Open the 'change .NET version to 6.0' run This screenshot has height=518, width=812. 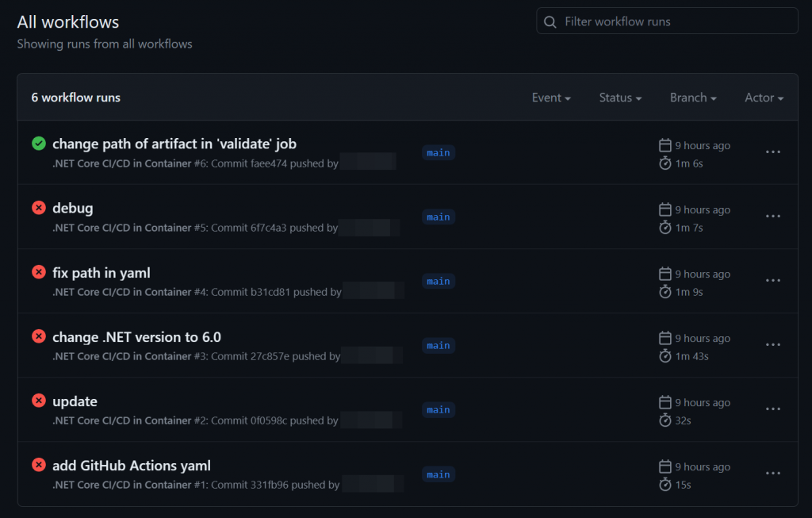136,337
